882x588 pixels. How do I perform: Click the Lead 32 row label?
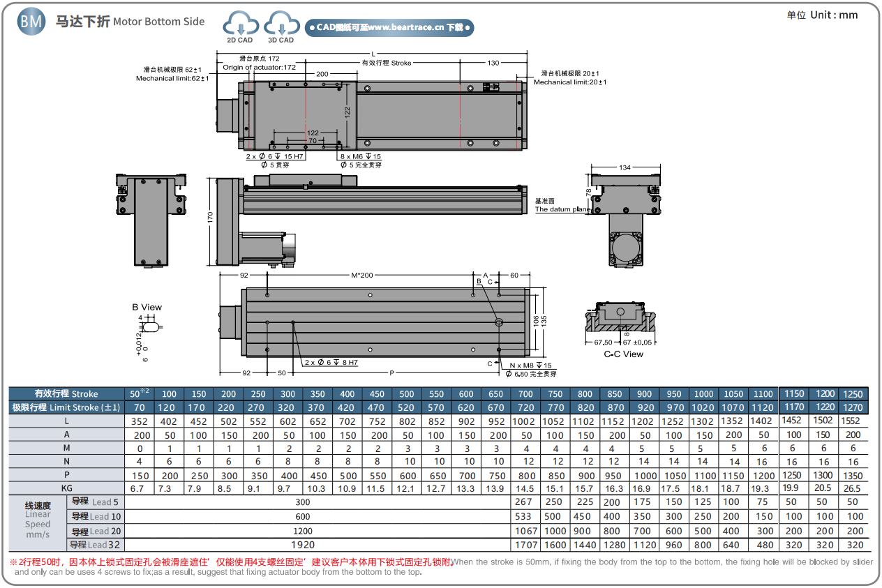tap(96, 545)
